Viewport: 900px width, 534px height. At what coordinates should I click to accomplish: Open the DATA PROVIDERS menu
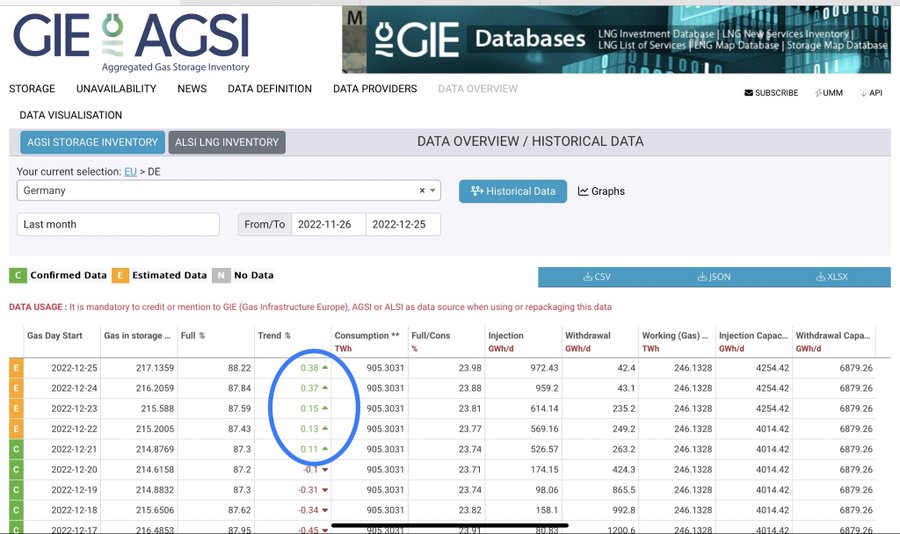375,89
